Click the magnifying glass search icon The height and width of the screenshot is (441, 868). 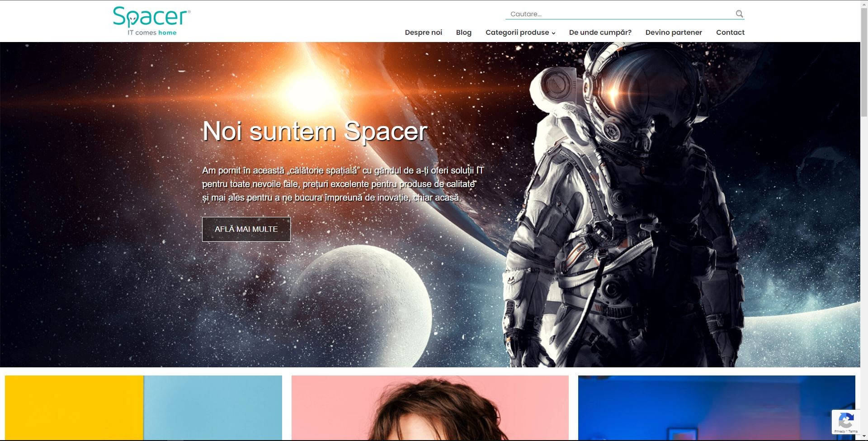point(739,14)
